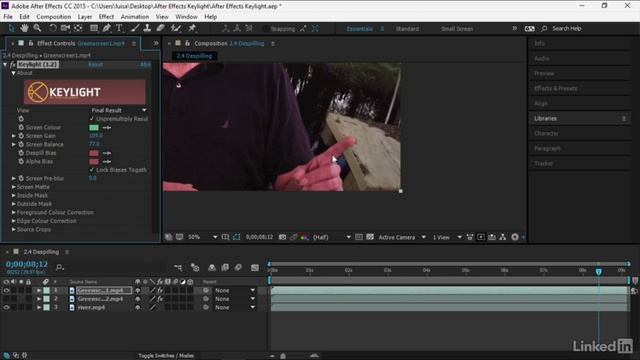The height and width of the screenshot is (360, 640).
Task: Click the Despill Bias eyedropper
Action: click(107, 153)
